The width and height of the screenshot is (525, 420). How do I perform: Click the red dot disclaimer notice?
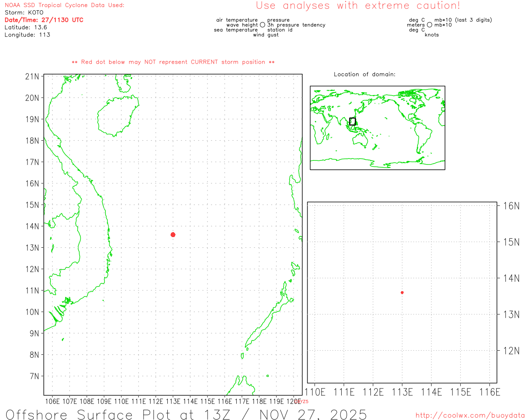pyautogui.click(x=173, y=62)
